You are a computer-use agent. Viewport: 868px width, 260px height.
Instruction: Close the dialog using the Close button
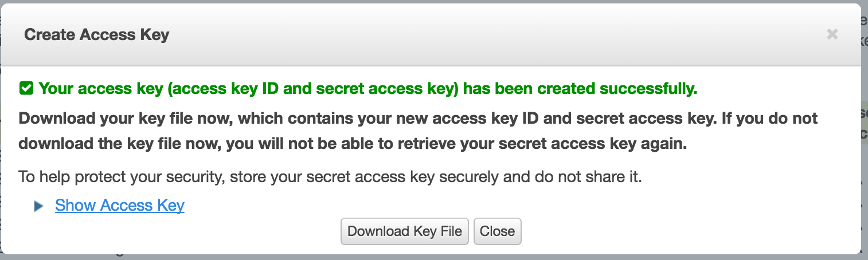(x=498, y=231)
